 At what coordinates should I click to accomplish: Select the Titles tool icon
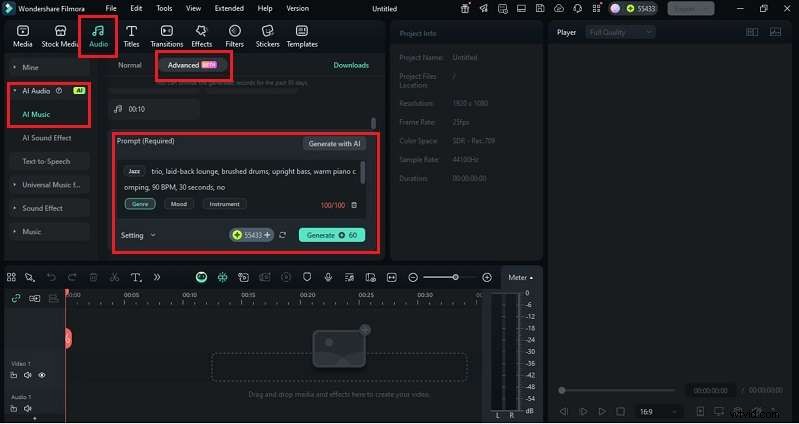pos(131,36)
